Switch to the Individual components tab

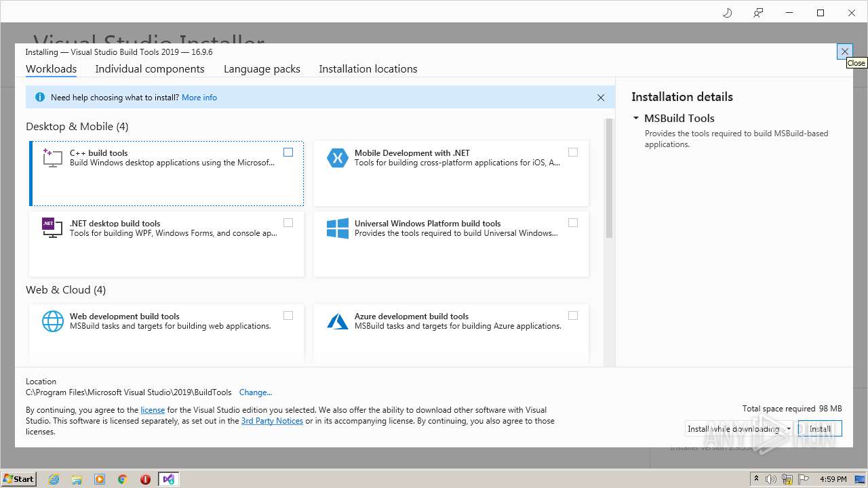coord(150,69)
